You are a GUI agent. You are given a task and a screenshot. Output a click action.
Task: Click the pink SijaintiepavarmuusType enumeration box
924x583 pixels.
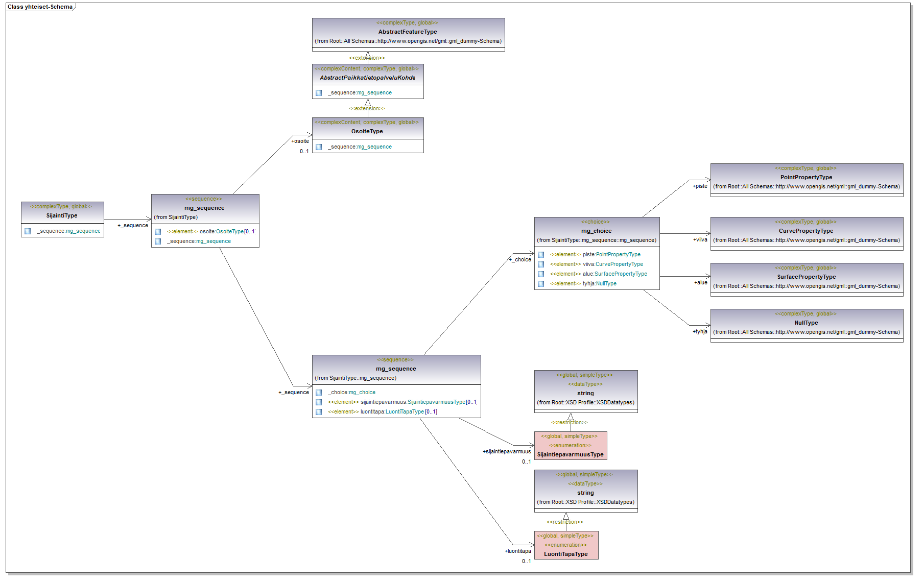click(x=570, y=446)
